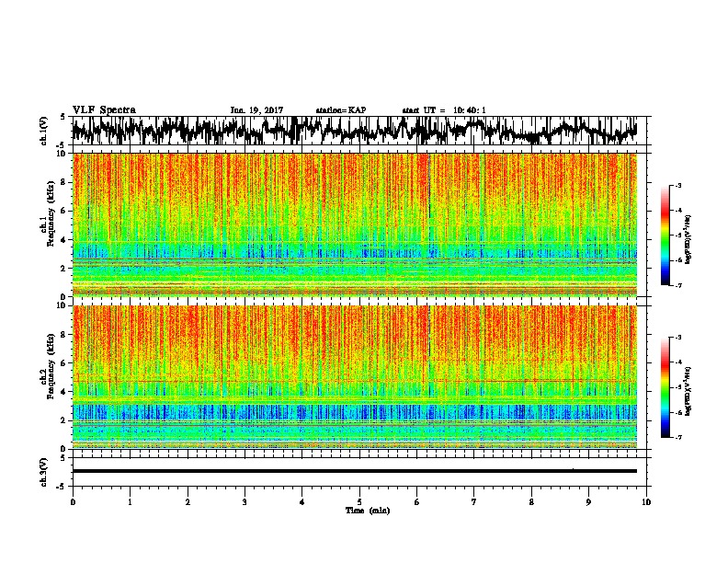Image resolution: width=728 pixels, height=563 pixels.
Task: Click the "ch.1 Frequency (kHz)" axis label
Action: pos(48,213)
